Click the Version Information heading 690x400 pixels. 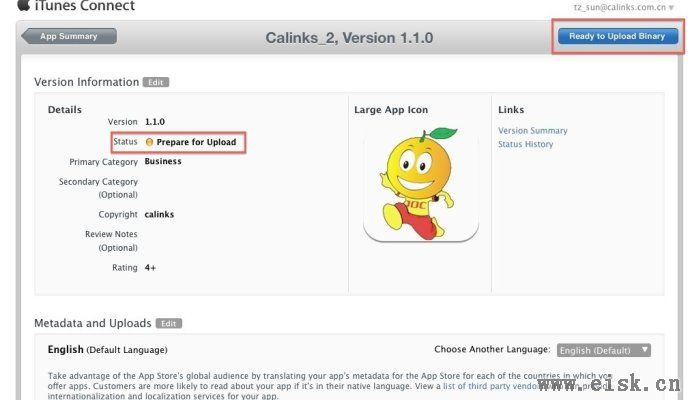(86, 82)
